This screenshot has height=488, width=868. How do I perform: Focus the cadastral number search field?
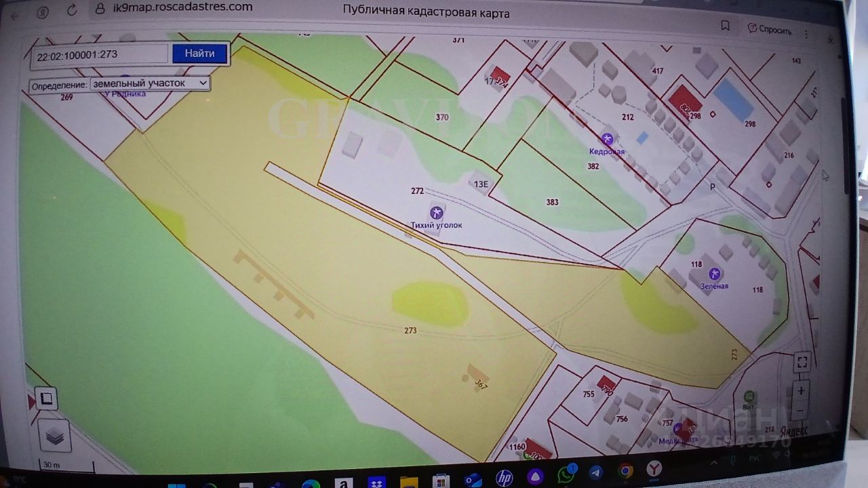tap(100, 56)
